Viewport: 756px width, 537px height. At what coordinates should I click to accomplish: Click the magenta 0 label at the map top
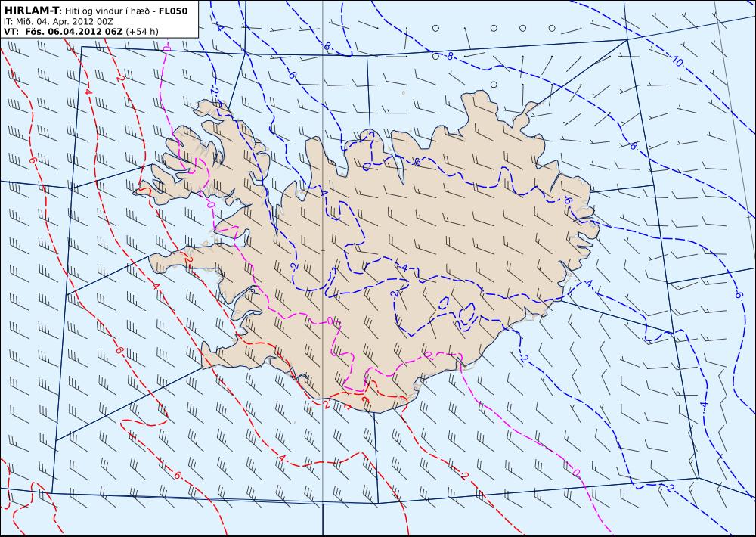pos(167,48)
